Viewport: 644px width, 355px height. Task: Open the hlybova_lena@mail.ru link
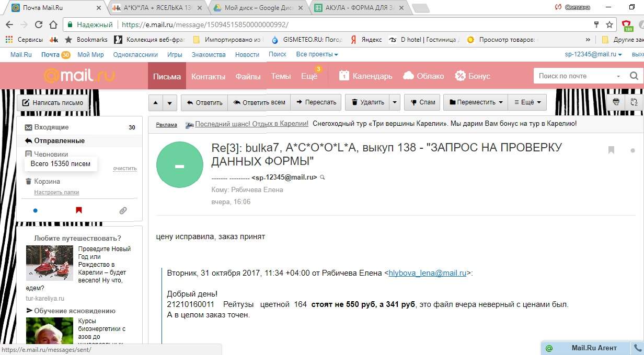coord(427,273)
